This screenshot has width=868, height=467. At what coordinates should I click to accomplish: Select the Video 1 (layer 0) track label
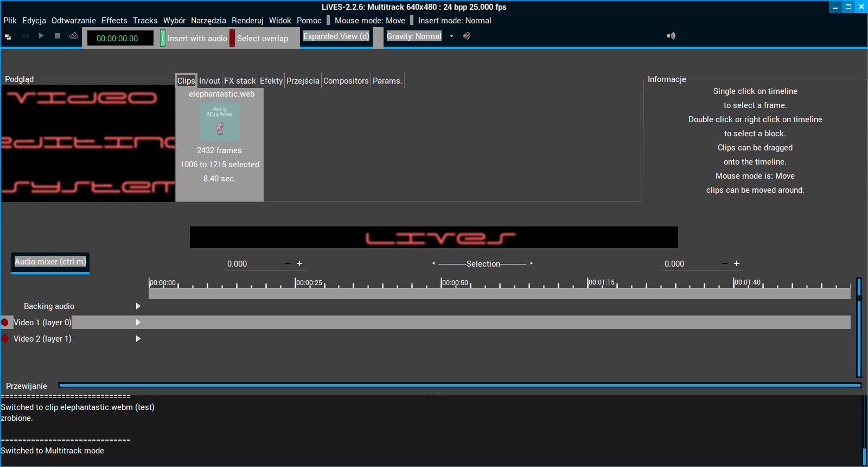(42, 323)
